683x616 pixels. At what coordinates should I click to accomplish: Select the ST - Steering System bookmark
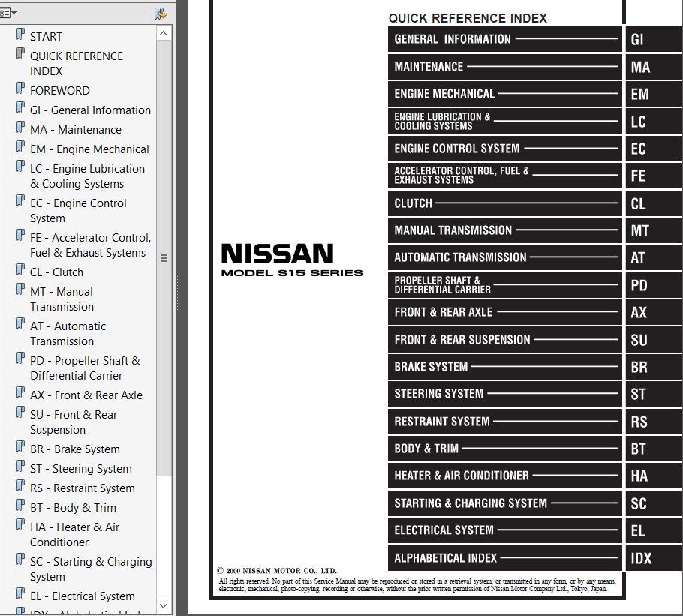pos(81,469)
